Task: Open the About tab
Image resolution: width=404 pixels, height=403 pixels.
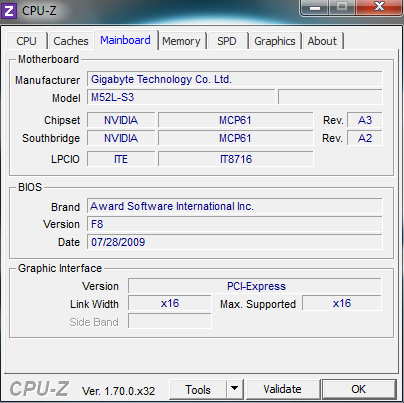Action: (322, 41)
